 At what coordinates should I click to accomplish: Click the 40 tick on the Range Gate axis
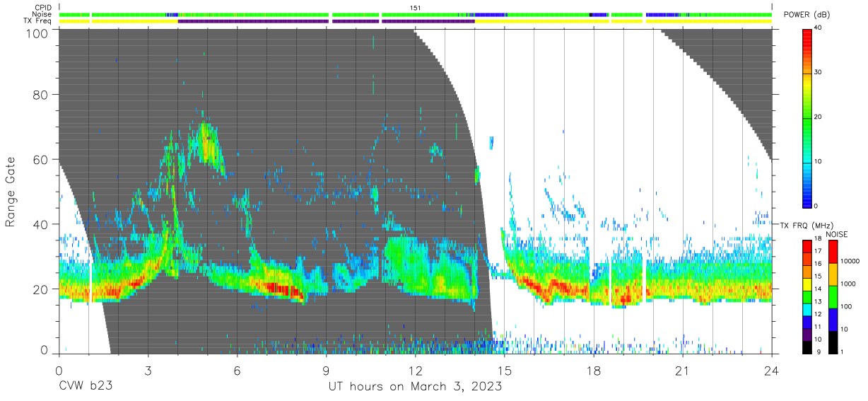coord(40,224)
